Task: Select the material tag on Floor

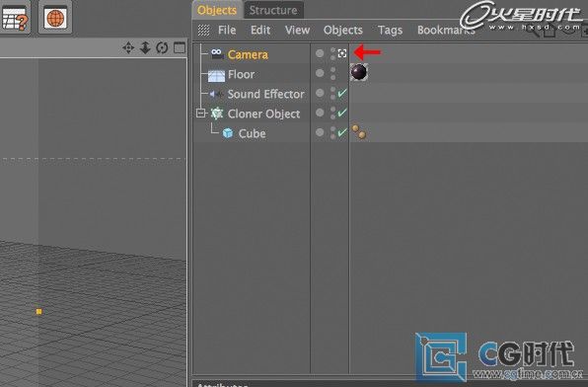Action: (359, 72)
